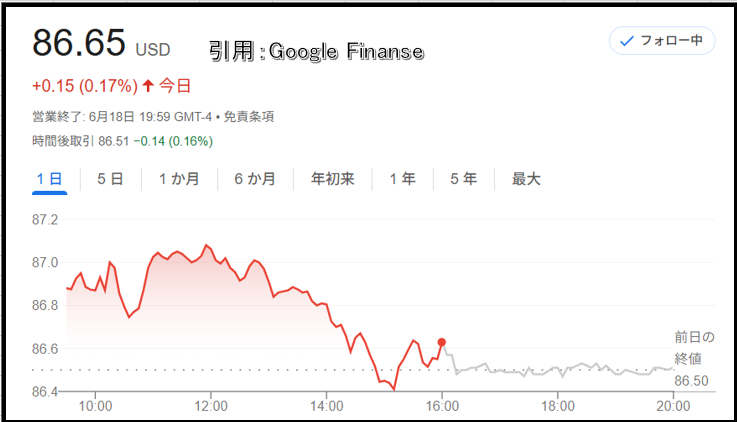737x422 pixels.
Task: Open the 免責条項 disclaimer link
Action: (x=248, y=117)
